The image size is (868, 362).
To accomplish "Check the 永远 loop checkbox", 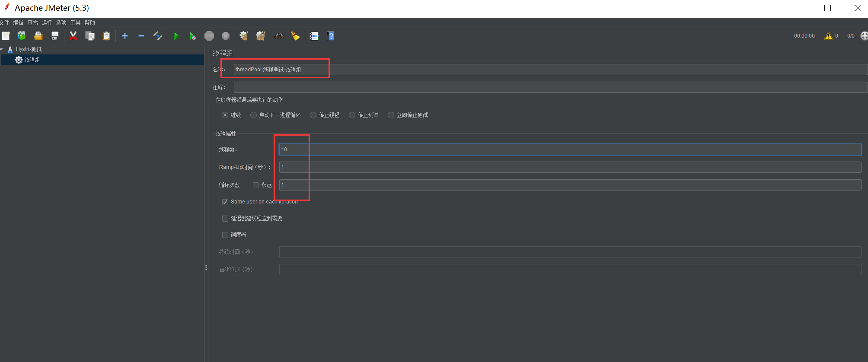I will click(x=256, y=185).
